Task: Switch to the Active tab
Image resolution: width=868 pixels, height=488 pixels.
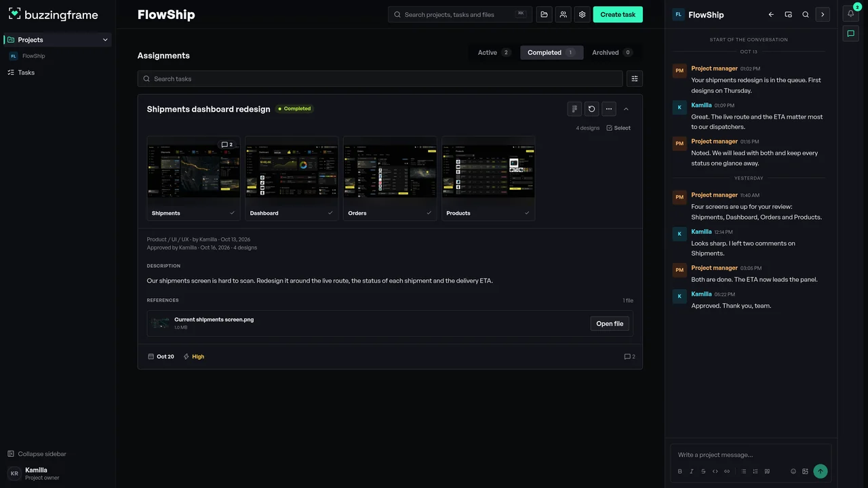Action: click(x=494, y=52)
